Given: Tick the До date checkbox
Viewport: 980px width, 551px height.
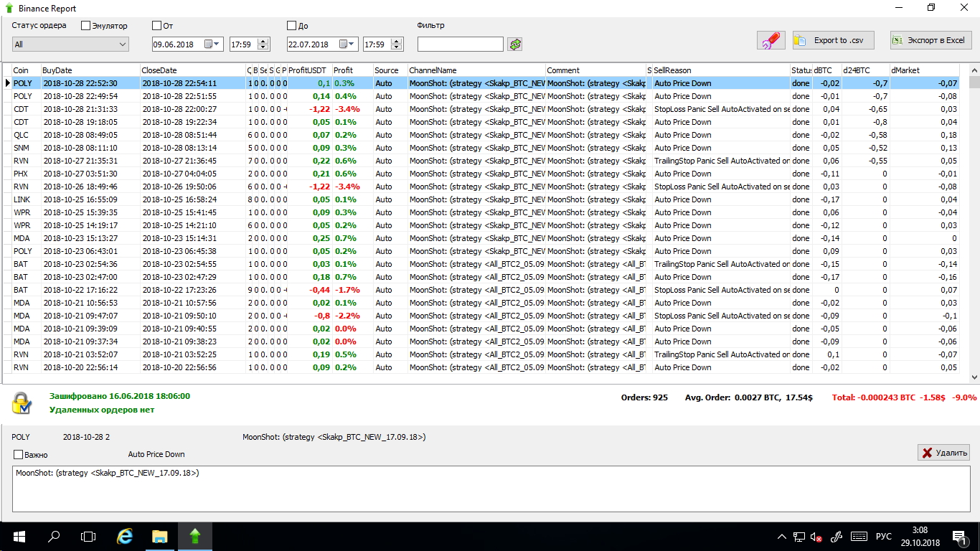Looking at the screenshot, I should (x=291, y=26).
